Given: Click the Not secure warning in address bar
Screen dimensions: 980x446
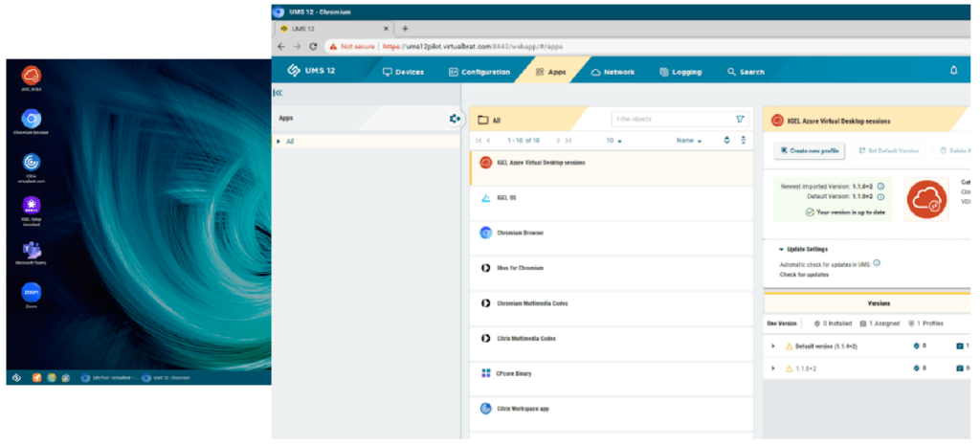Looking at the screenshot, I should 352,46.
